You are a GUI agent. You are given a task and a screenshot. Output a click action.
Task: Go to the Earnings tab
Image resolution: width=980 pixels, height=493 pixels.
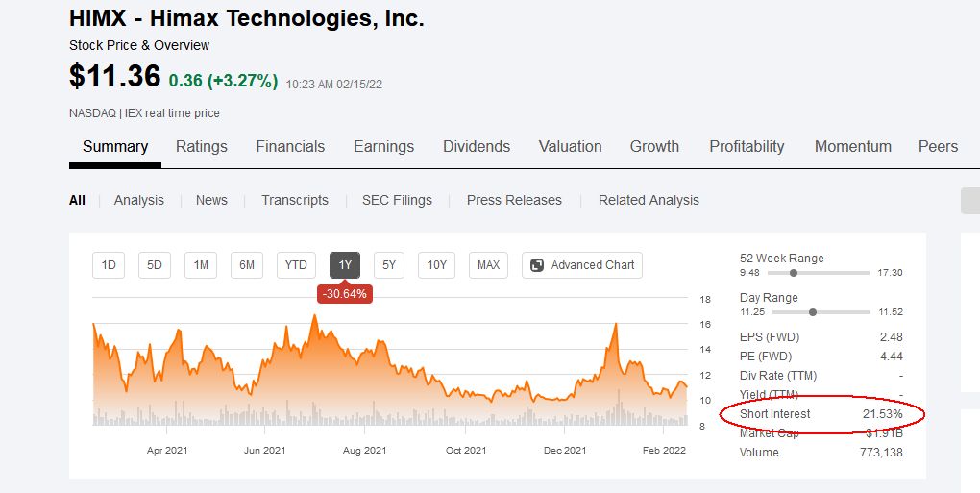[x=383, y=147]
